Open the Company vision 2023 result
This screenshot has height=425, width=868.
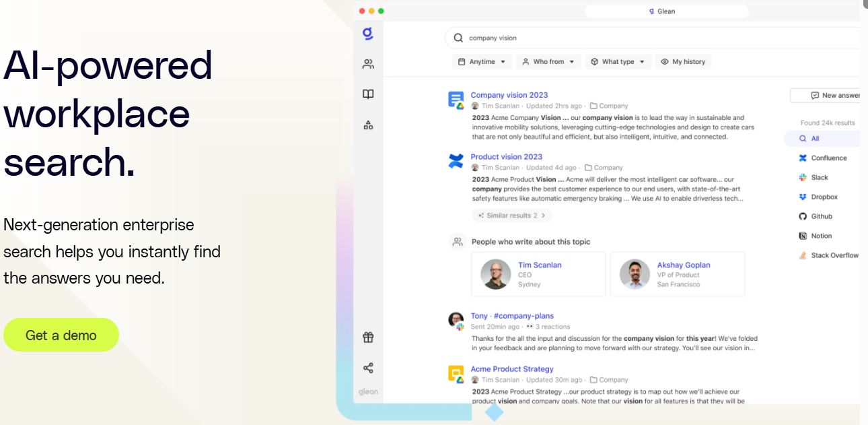point(509,95)
